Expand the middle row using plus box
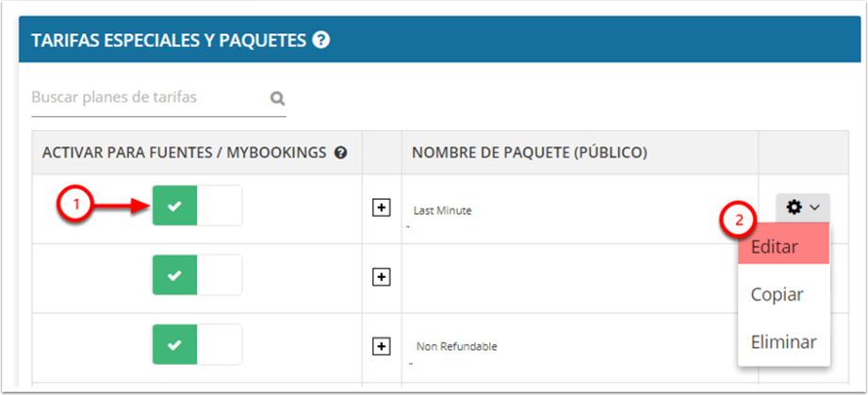868x395 pixels. tap(381, 276)
